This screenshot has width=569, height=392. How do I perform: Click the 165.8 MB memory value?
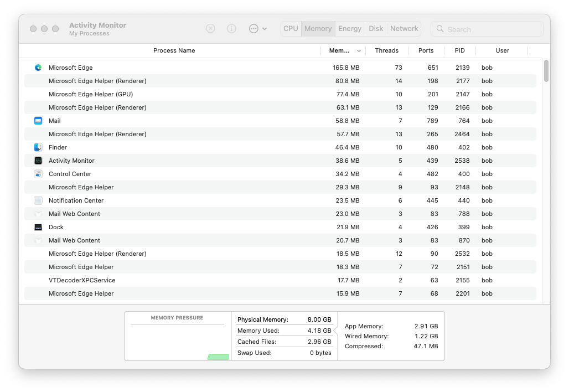tap(346, 68)
